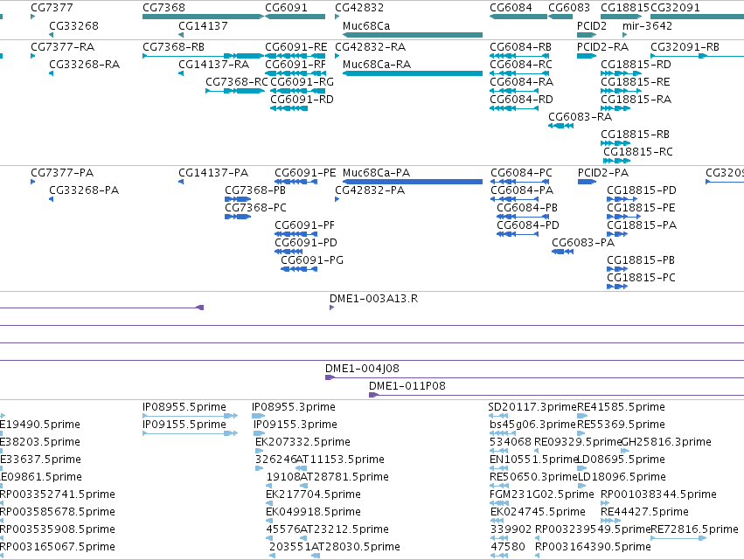Select transcript CG6083-RA label
The image size is (744, 560).
pyautogui.click(x=580, y=117)
